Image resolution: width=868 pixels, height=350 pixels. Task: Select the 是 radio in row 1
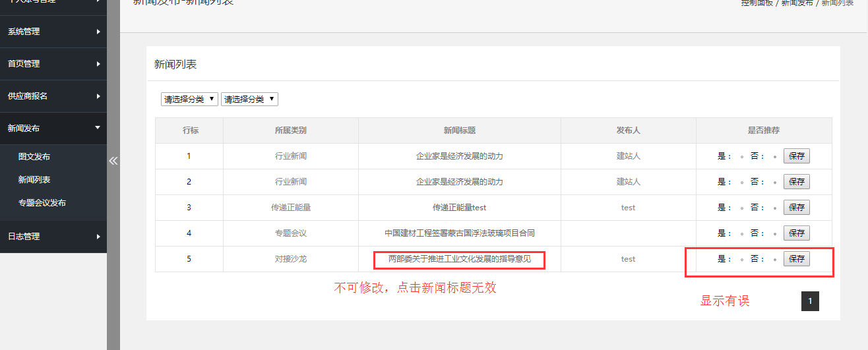click(x=742, y=157)
